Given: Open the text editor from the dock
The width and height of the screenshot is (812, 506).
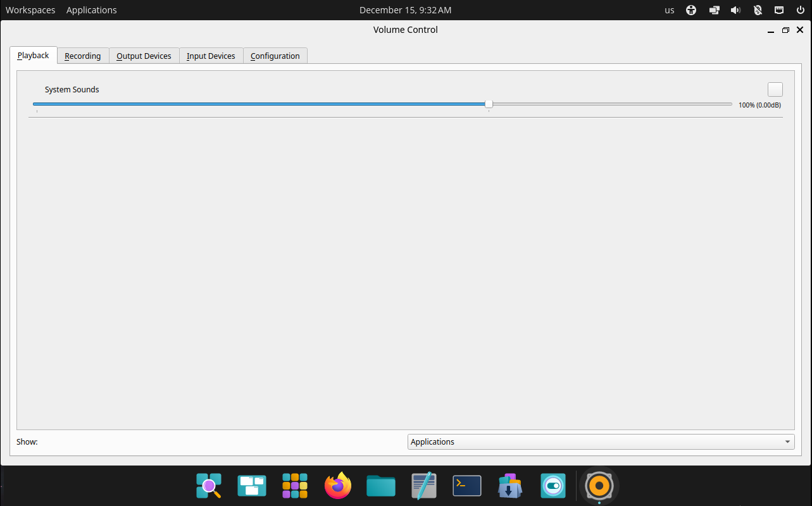Looking at the screenshot, I should click(423, 486).
